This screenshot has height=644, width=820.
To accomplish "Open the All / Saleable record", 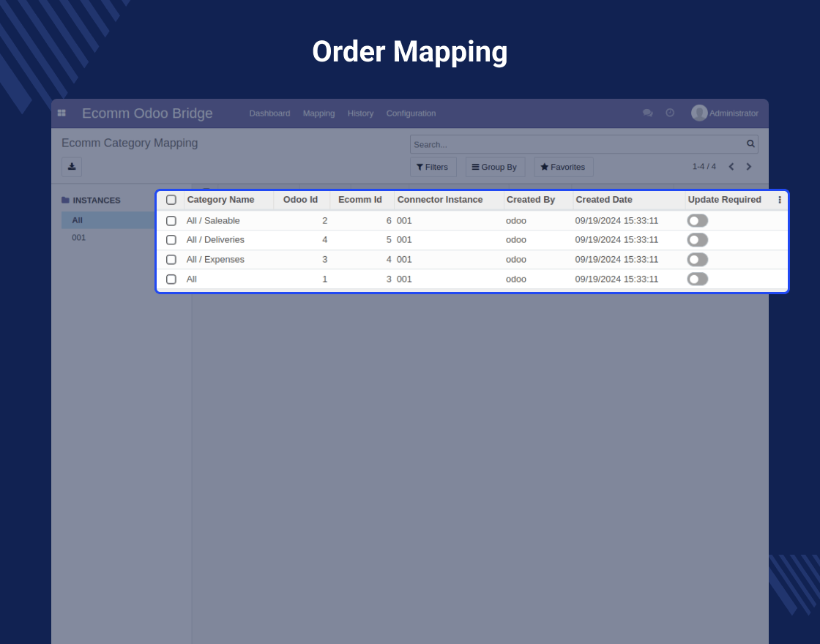I will coord(213,220).
